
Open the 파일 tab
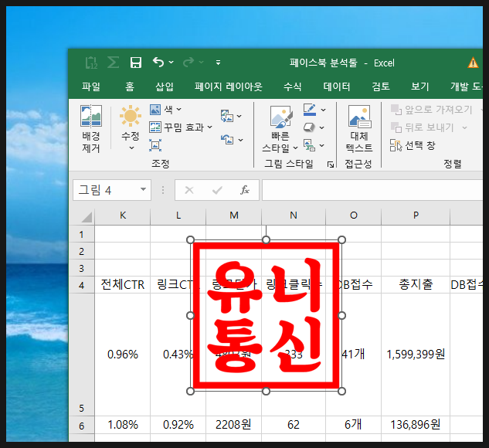click(91, 87)
